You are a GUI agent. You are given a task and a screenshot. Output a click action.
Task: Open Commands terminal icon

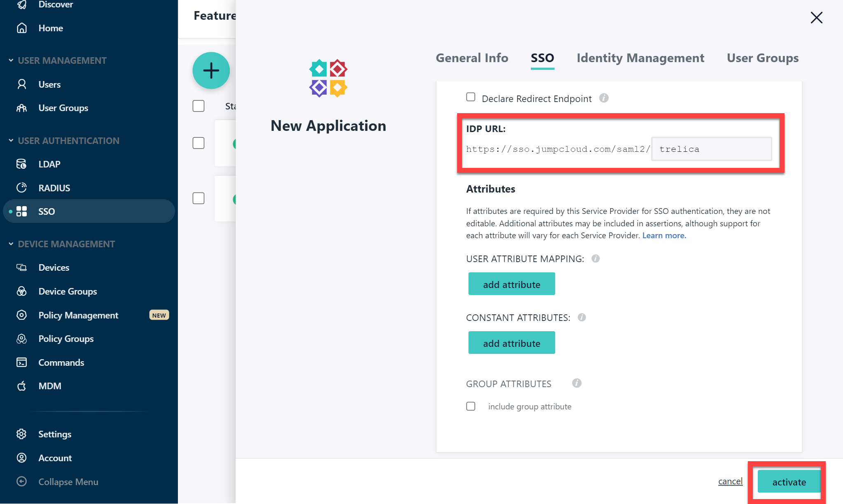(x=22, y=362)
